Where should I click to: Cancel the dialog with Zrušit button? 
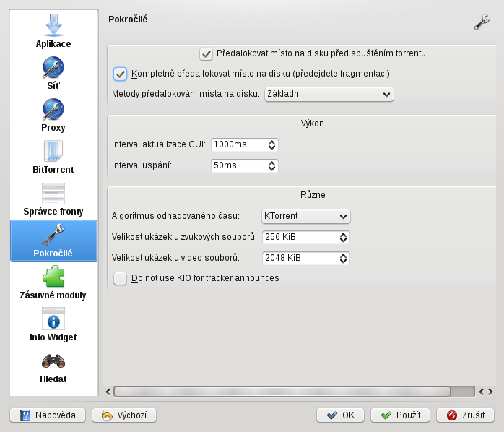466,415
